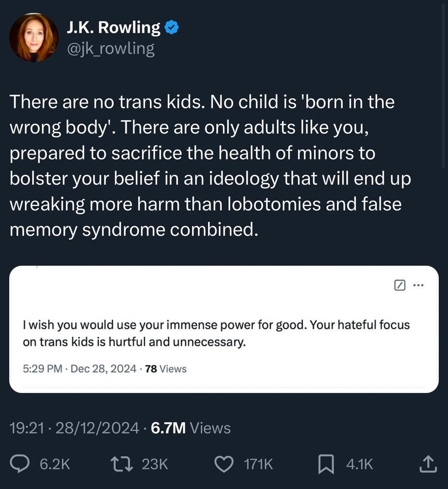
Task: Tap the retweet arrows icon
Action: coord(122,464)
